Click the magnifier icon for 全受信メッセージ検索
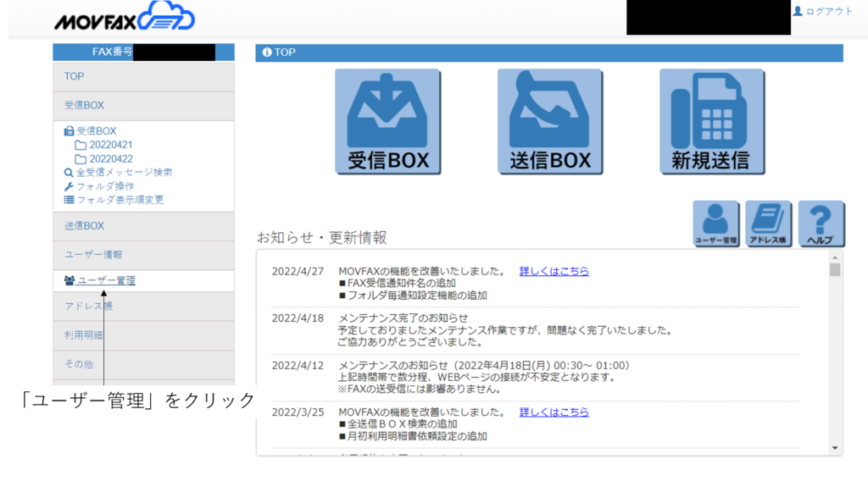Image resolution: width=868 pixels, height=481 pixels. [x=69, y=173]
